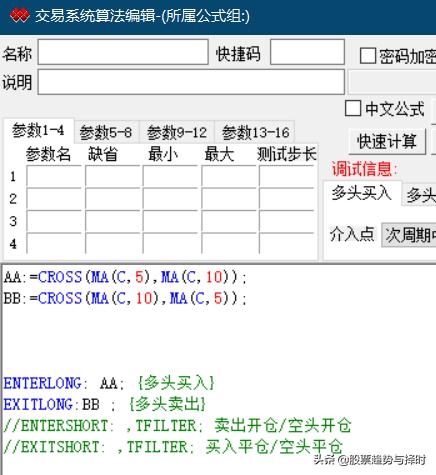Toggle the 中文公式 checkbox
The height and width of the screenshot is (475, 436).
point(353,109)
